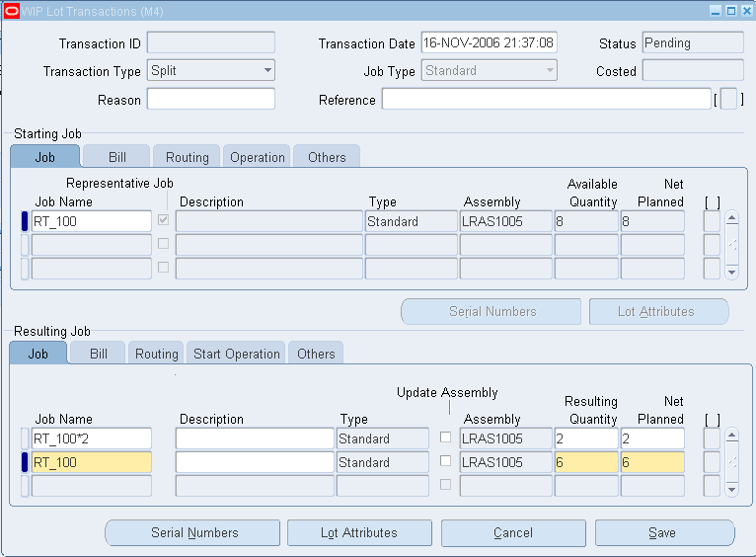Screen dimensions: 756x557
Task: Click the Status field showing Pending
Action: pos(693,42)
